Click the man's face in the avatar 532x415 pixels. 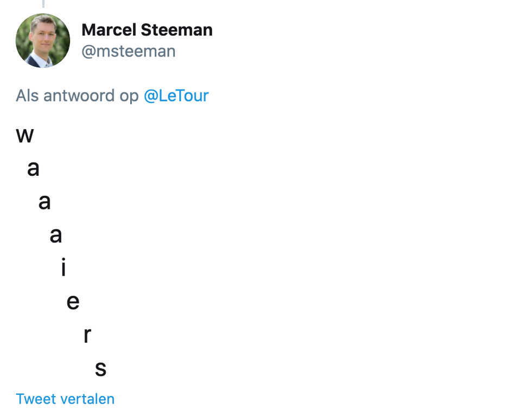(43, 34)
